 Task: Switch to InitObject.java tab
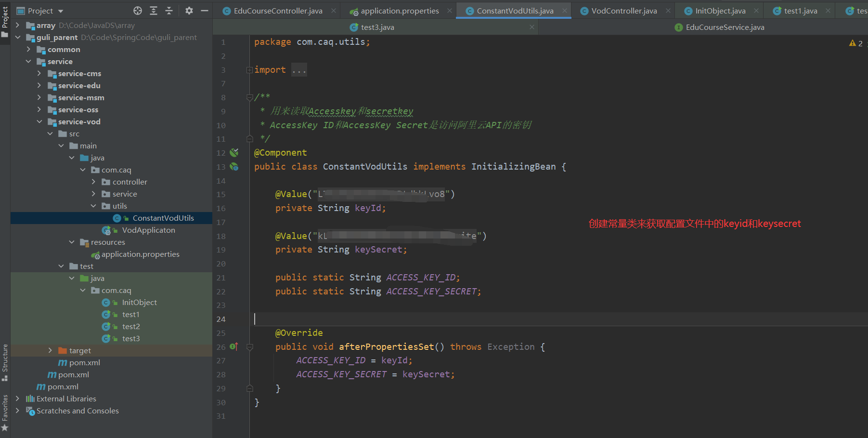click(x=720, y=11)
